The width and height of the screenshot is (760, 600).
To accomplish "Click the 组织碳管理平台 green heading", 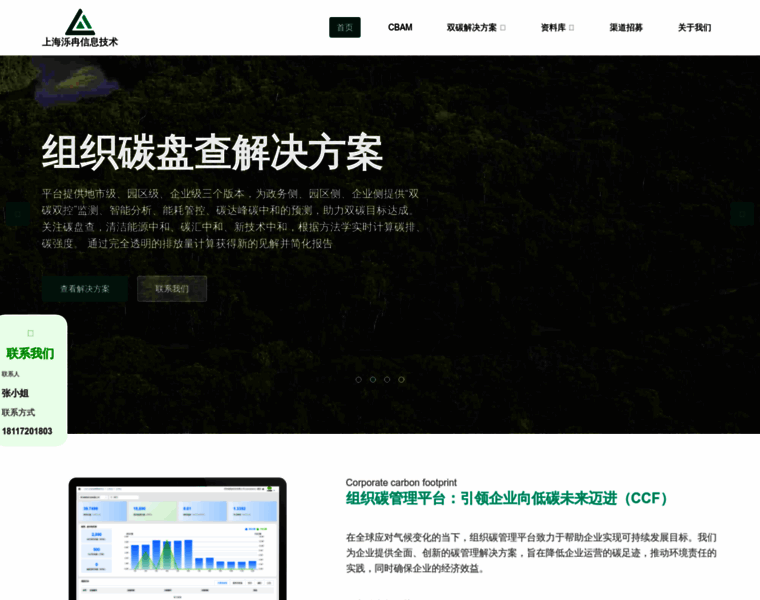I will pyautogui.click(x=507, y=498).
